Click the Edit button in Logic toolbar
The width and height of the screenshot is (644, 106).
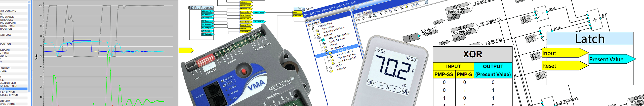tap(358, 20)
